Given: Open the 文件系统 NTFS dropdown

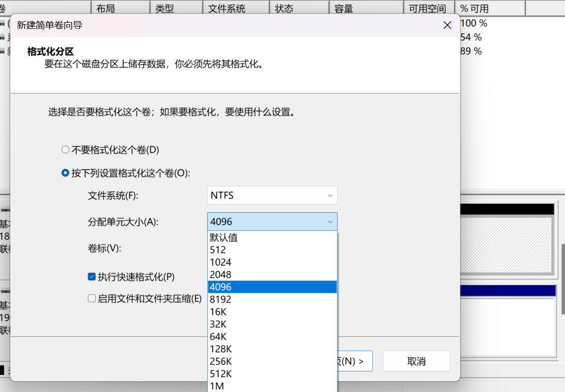Looking at the screenshot, I should tap(272, 195).
